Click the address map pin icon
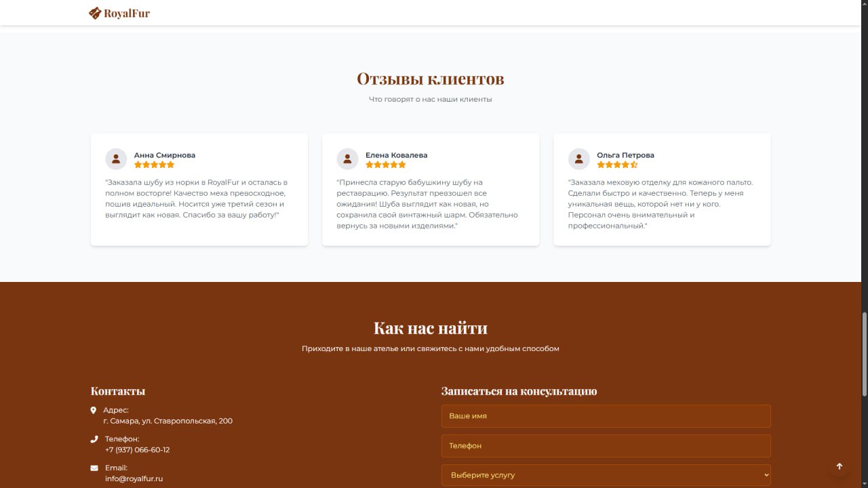 [94, 410]
